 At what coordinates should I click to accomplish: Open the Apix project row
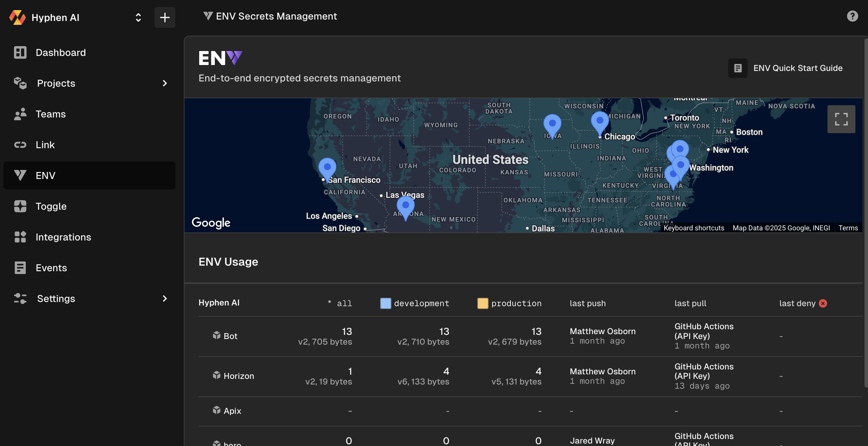click(x=530, y=411)
